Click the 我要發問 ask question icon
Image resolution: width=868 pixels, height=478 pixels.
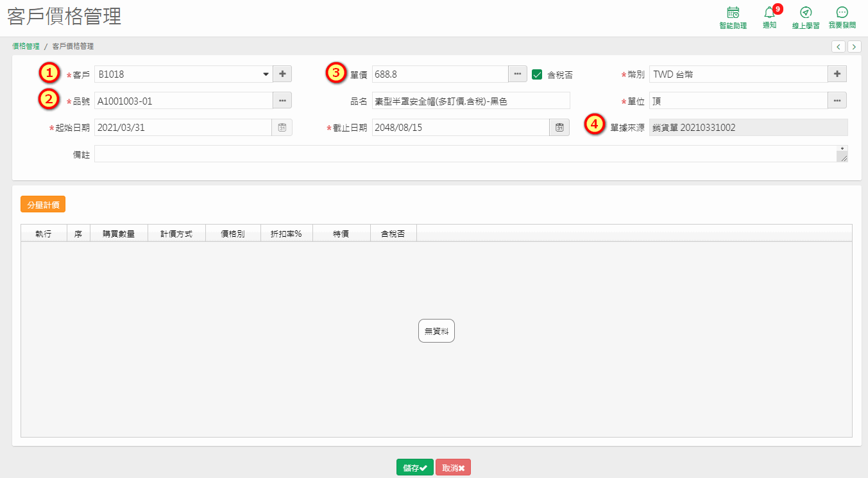pos(842,18)
